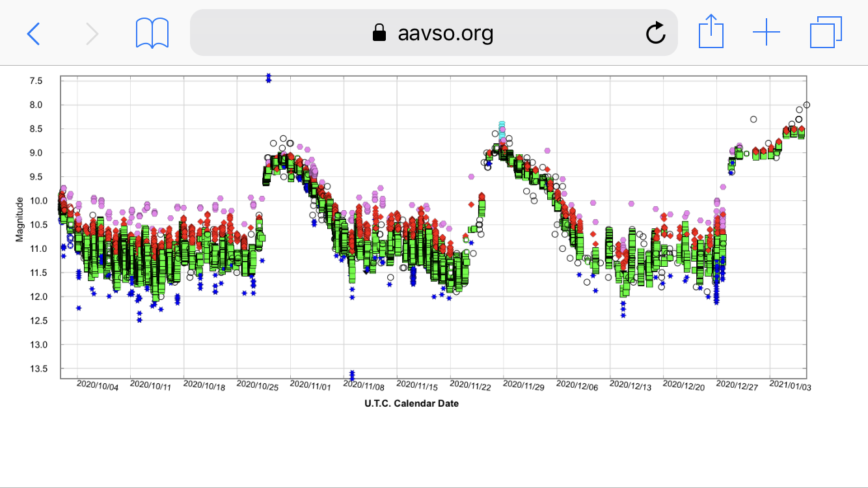The width and height of the screenshot is (868, 488).
Task: Click the 7.5 magnitude tick label
Action: tap(36, 81)
